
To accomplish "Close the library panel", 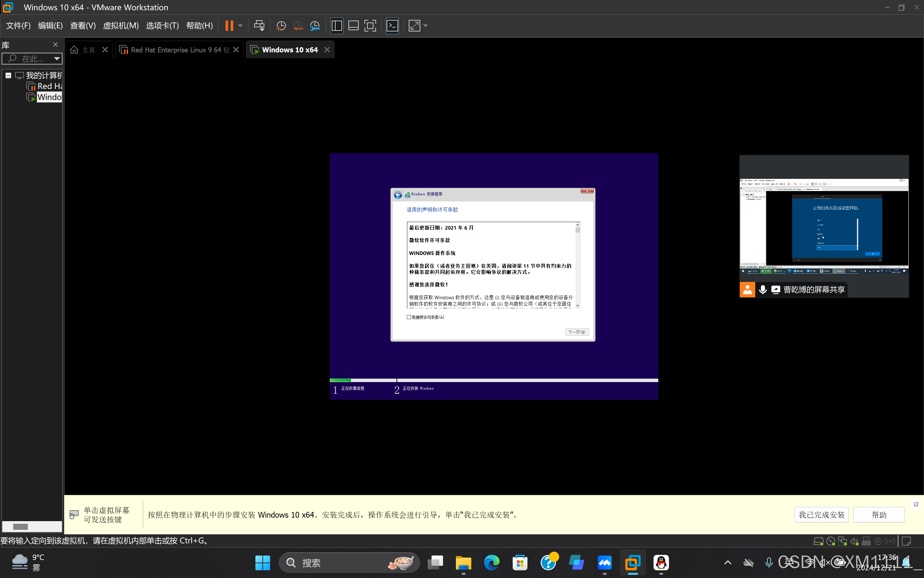I will click(56, 45).
